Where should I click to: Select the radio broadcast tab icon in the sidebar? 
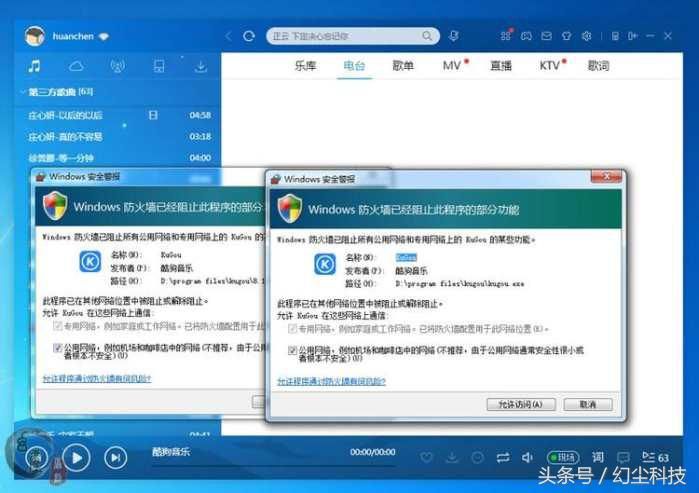pos(118,66)
